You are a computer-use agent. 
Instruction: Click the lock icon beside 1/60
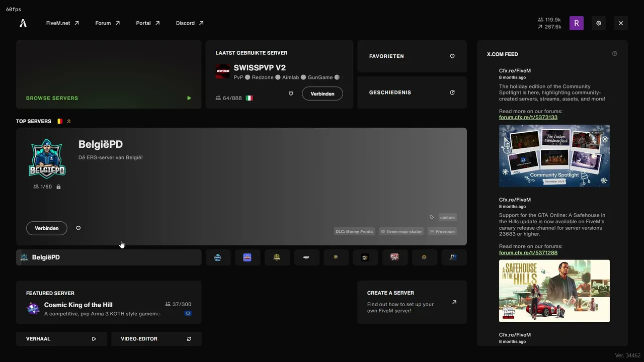[x=58, y=187]
